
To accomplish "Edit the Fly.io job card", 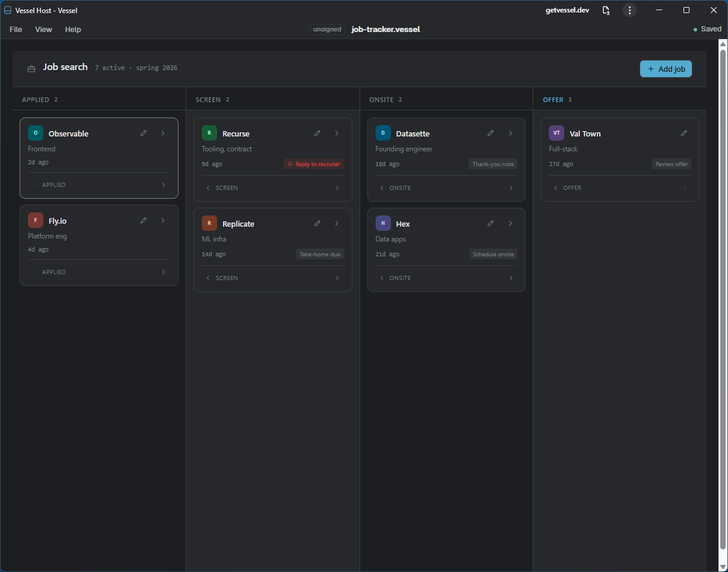I will (x=144, y=221).
